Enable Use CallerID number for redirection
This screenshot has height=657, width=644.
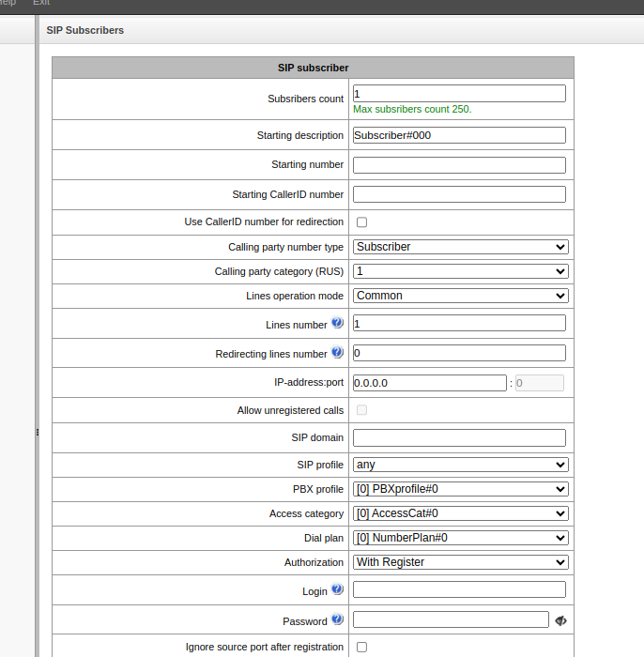coord(361,222)
